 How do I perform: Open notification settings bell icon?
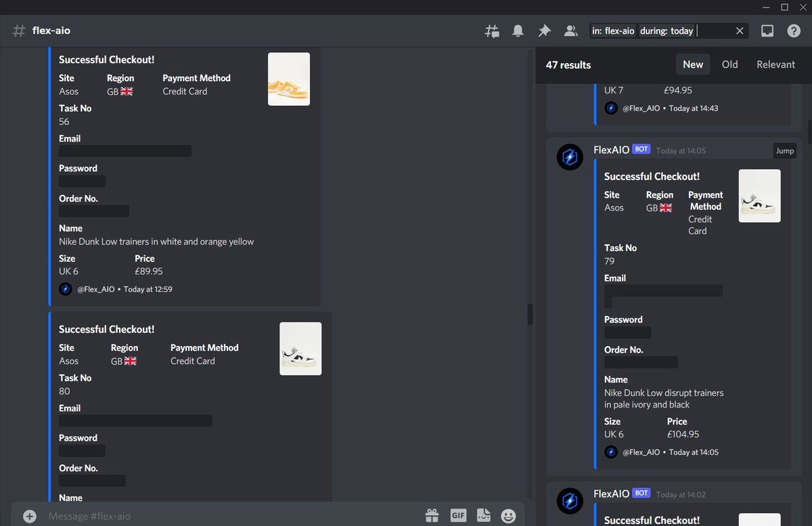[x=518, y=30]
